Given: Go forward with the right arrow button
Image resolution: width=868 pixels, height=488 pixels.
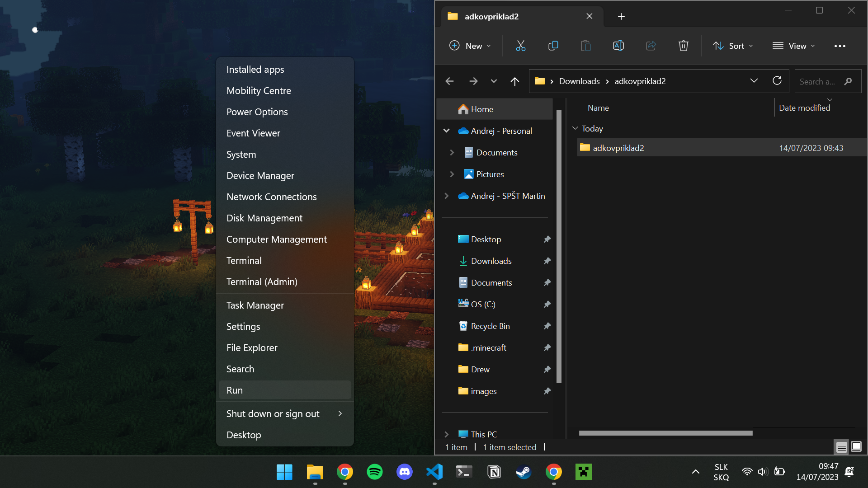Looking at the screenshot, I should click(x=473, y=81).
